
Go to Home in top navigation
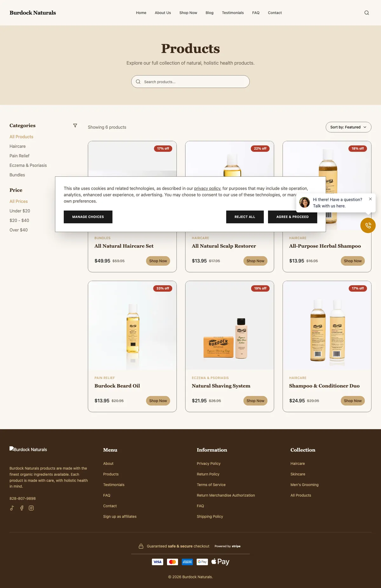141,13
